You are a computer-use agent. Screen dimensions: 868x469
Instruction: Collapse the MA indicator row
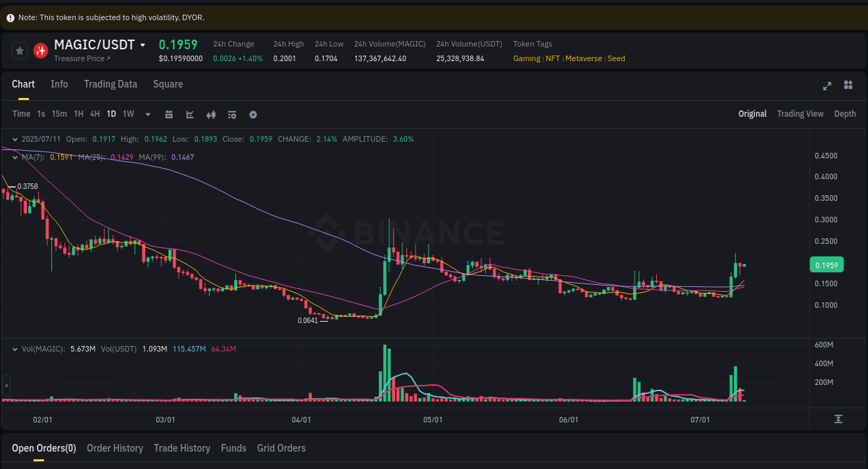pos(14,157)
